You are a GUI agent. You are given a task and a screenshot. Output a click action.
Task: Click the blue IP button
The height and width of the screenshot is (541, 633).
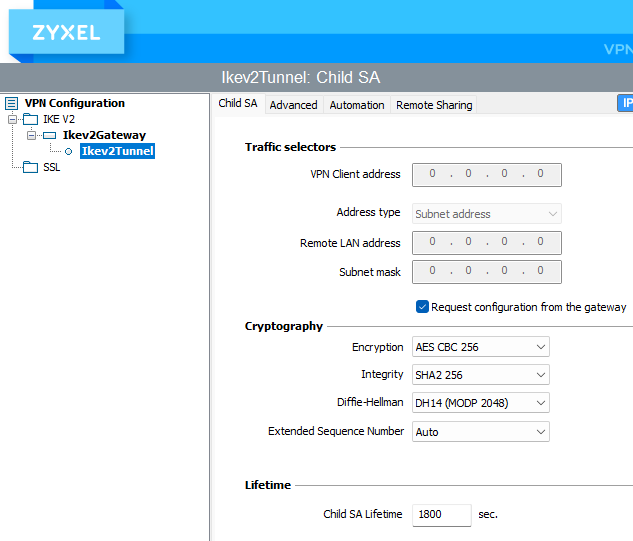pyautogui.click(x=625, y=103)
